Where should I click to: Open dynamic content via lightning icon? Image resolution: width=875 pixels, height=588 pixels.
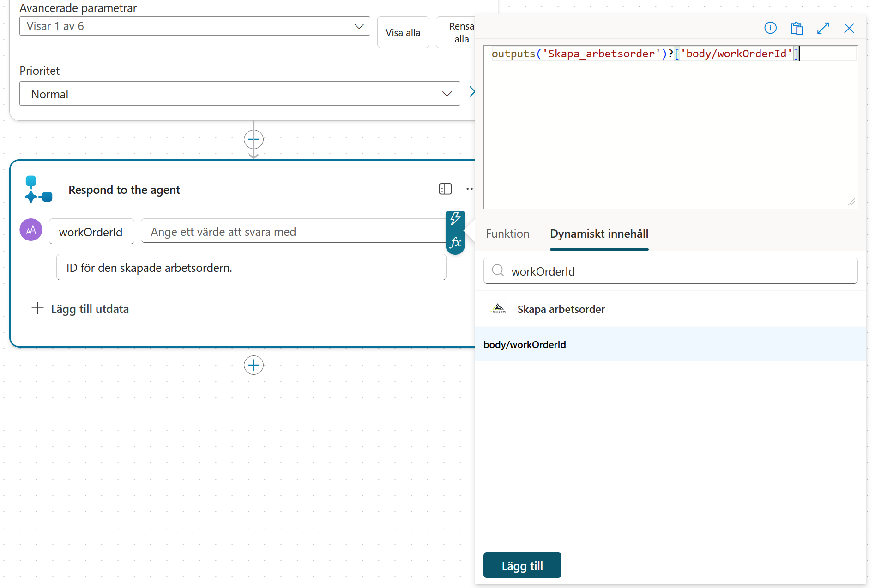[x=455, y=219]
